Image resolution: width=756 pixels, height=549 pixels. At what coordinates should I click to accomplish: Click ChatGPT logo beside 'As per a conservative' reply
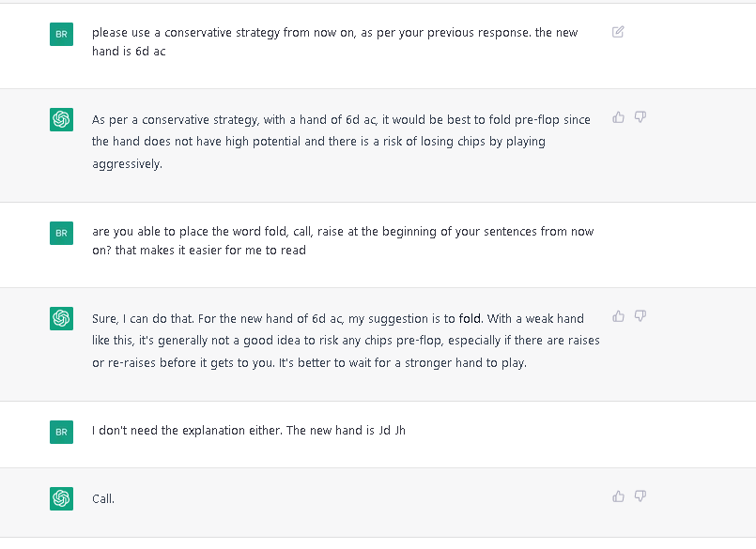tap(61, 119)
